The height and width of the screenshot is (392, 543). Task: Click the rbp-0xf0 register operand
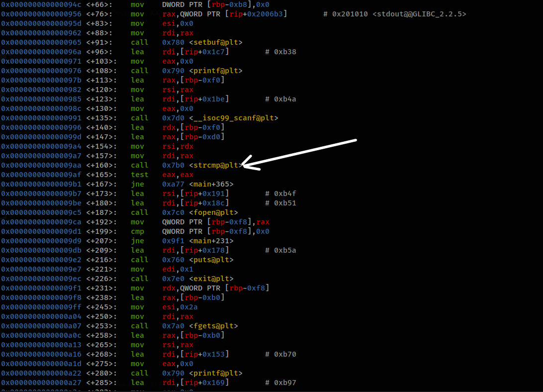tap(203, 80)
